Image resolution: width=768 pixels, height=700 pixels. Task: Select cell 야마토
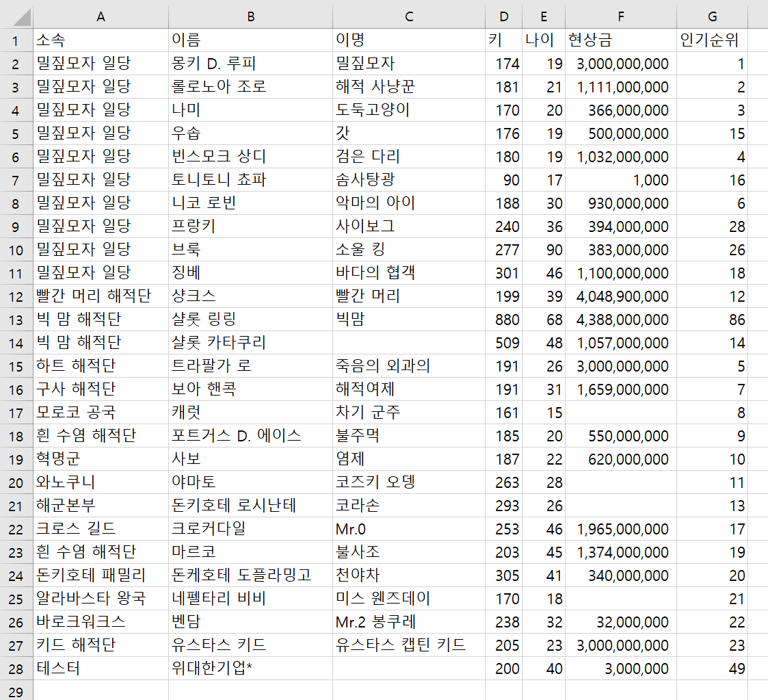tap(251, 483)
